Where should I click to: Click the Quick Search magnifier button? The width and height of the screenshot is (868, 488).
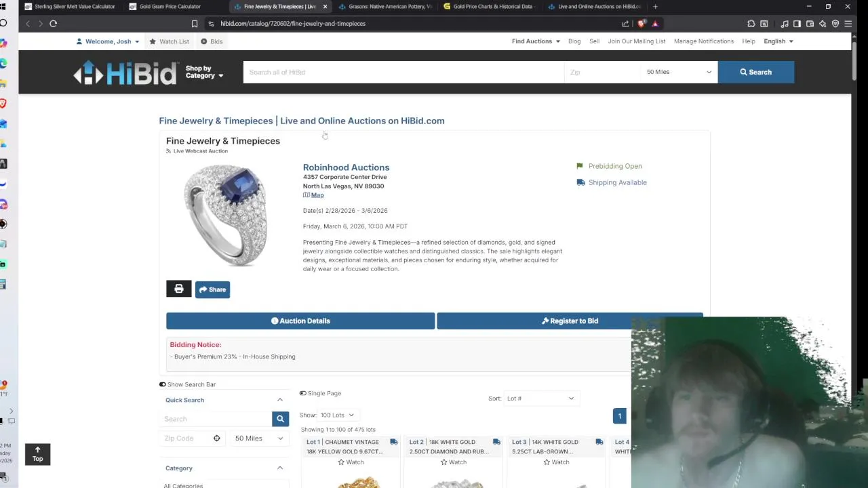(x=280, y=419)
